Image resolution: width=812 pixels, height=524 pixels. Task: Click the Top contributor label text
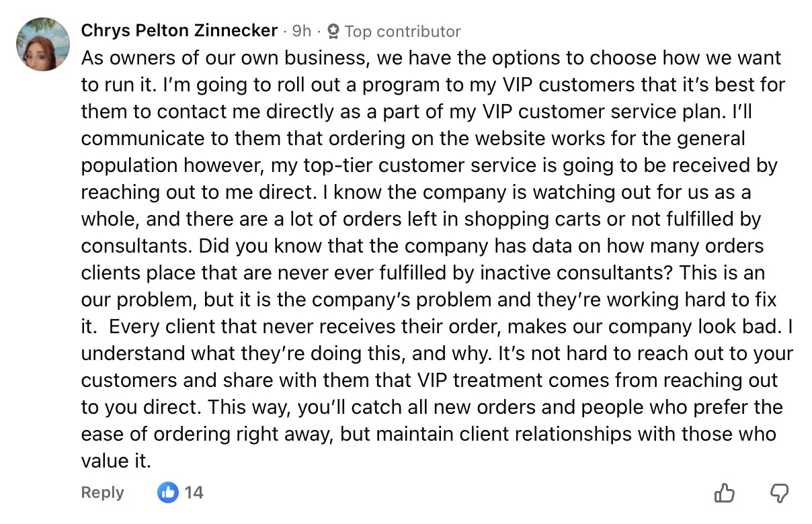pos(402,31)
